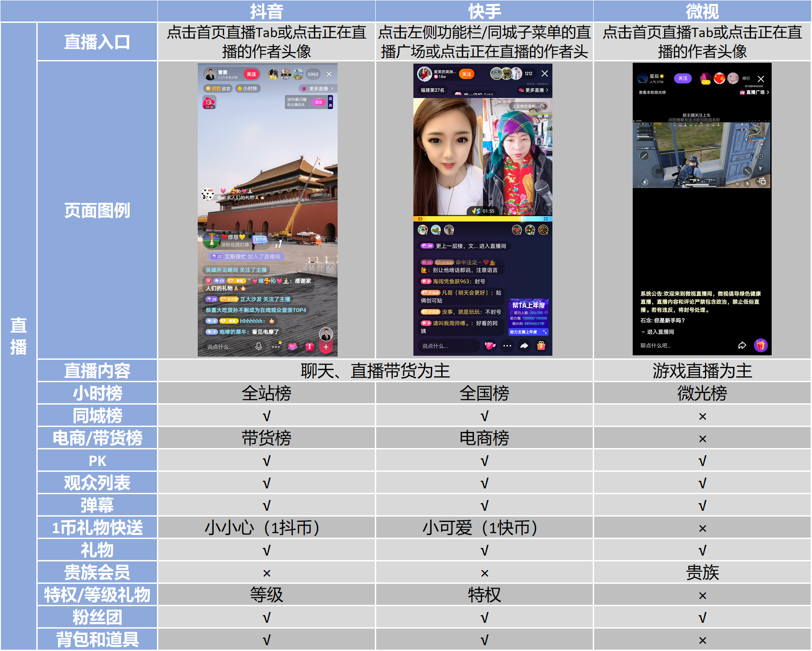Click the Kuaishou PK score progress bar

click(482, 219)
